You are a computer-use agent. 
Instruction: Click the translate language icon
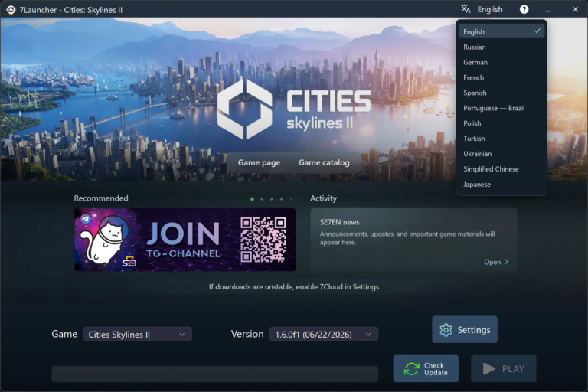tap(465, 9)
